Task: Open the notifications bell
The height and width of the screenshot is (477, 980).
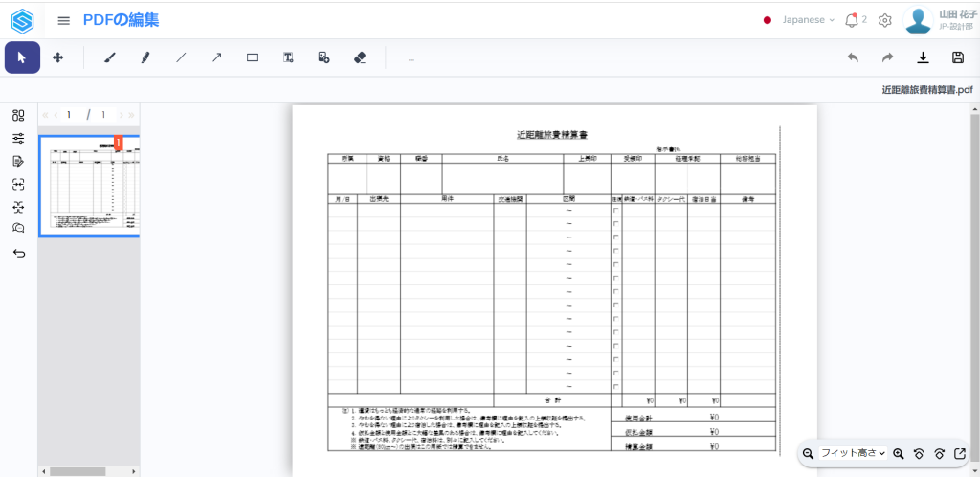Action: 852,20
